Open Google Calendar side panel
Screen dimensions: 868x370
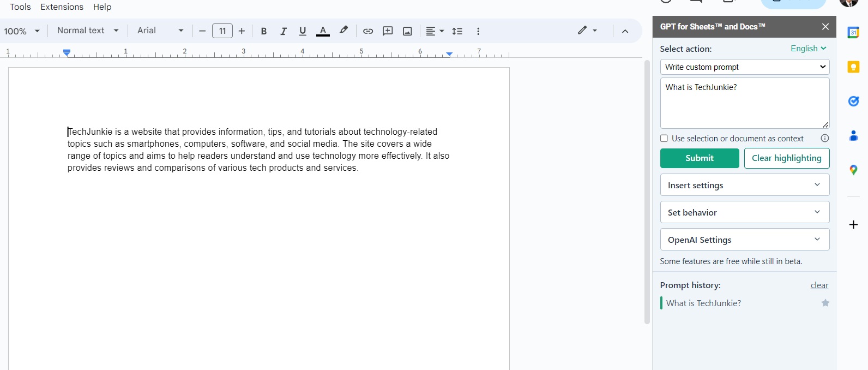pos(853,33)
